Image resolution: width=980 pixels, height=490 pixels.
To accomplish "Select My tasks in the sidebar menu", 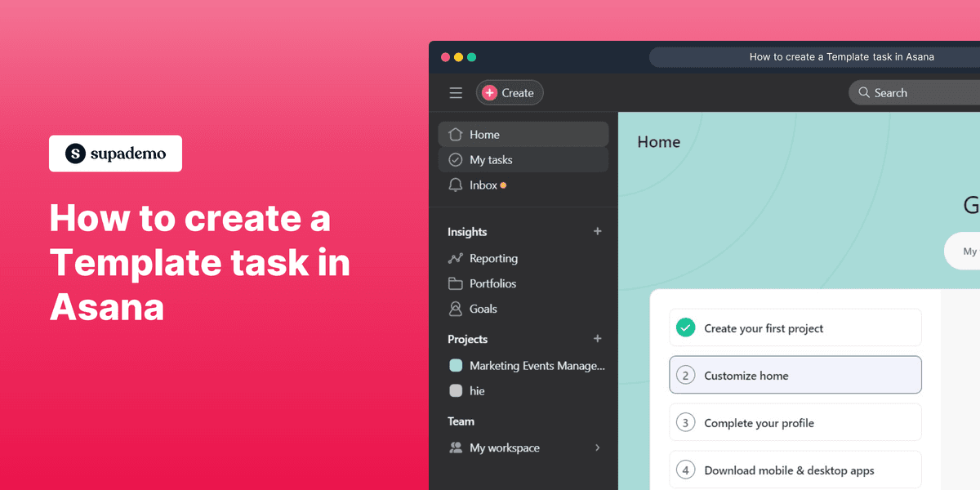I will [x=491, y=159].
